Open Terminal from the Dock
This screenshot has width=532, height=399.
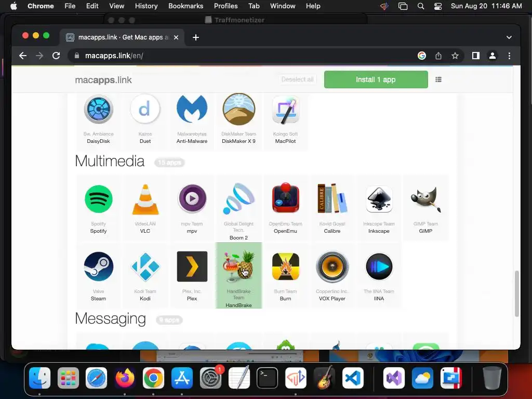pyautogui.click(x=268, y=378)
